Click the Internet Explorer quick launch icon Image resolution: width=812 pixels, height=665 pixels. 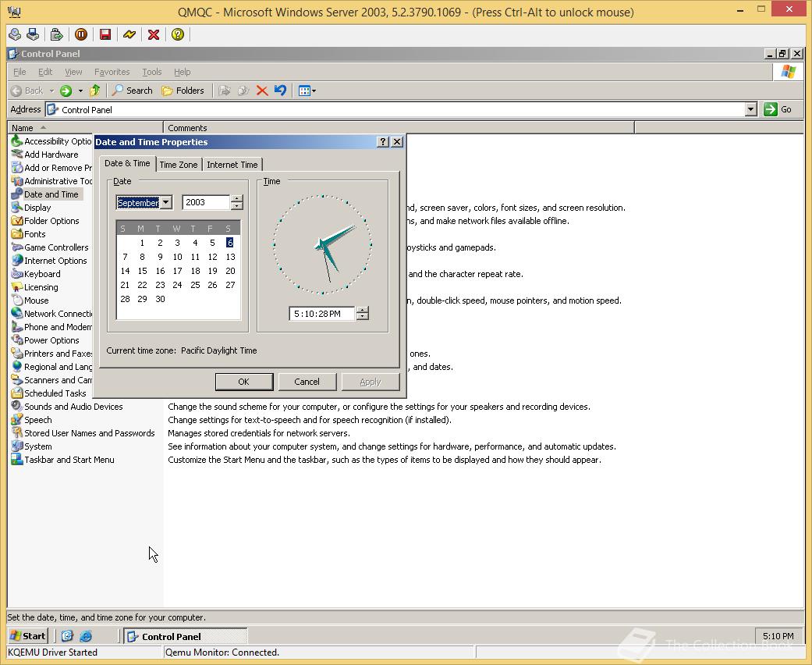click(x=86, y=636)
